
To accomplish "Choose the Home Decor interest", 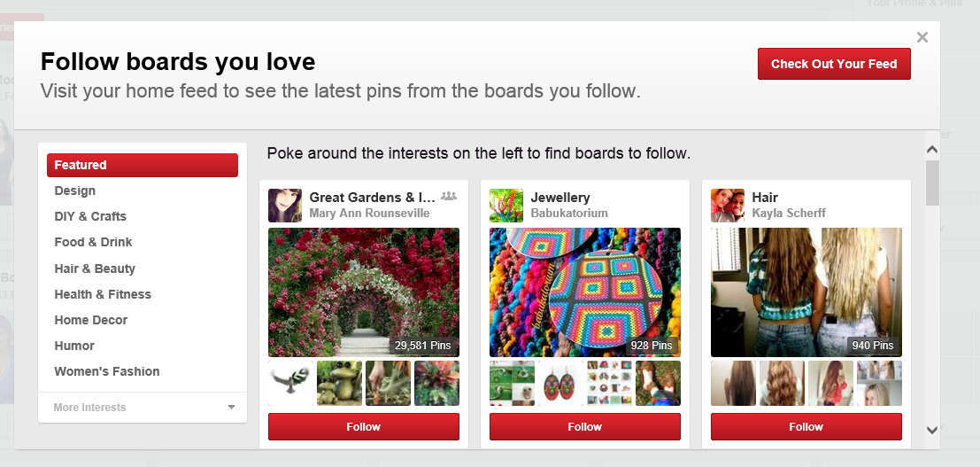I will point(91,320).
